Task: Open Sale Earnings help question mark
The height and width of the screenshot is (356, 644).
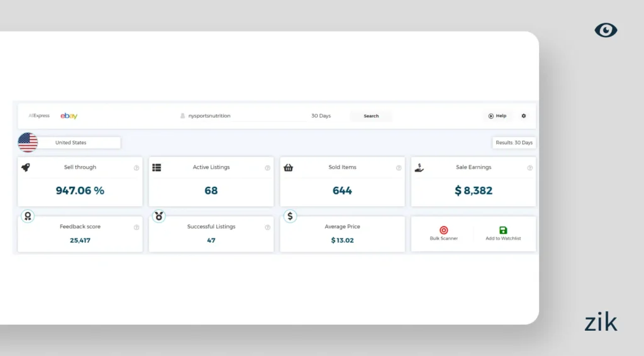Action: pos(530,168)
